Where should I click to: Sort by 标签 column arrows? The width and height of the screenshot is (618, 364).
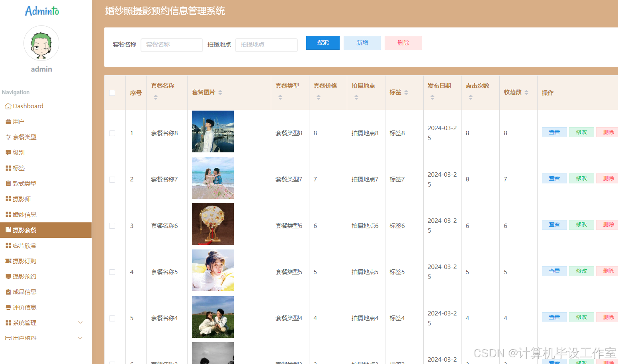(406, 92)
